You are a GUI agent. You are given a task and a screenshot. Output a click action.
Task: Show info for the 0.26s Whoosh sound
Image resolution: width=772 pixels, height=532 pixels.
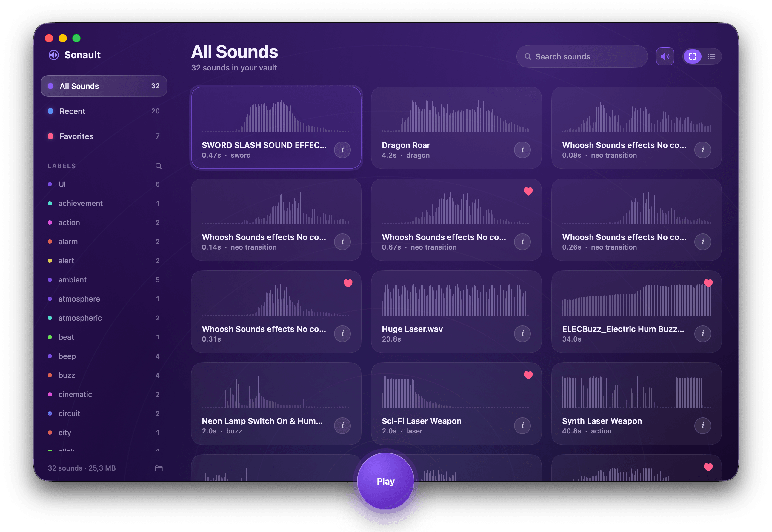703,242
